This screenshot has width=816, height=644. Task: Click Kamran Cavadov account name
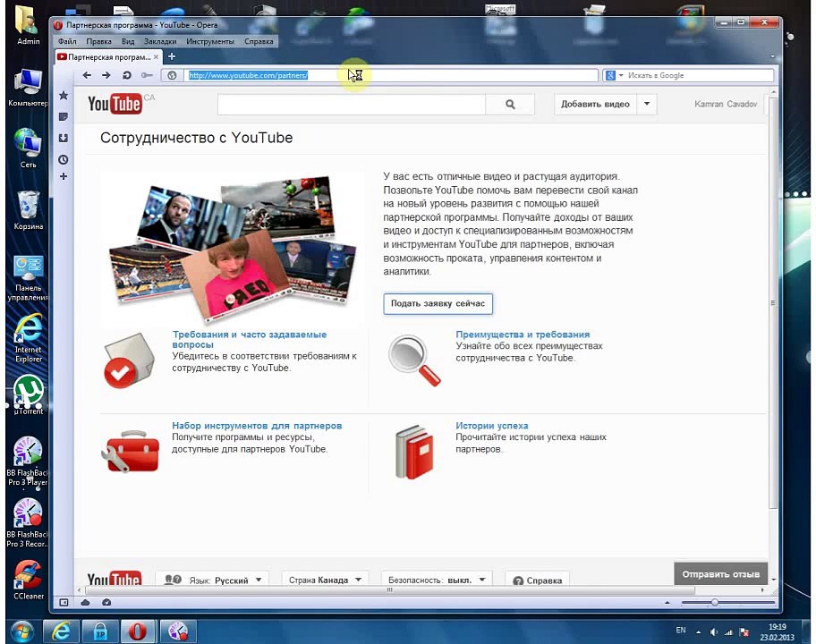coord(726,104)
